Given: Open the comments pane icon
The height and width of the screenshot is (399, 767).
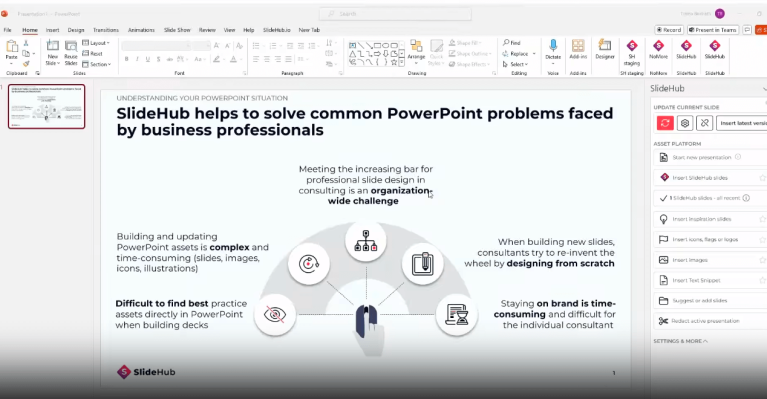Looking at the screenshot, I should click(x=747, y=30).
